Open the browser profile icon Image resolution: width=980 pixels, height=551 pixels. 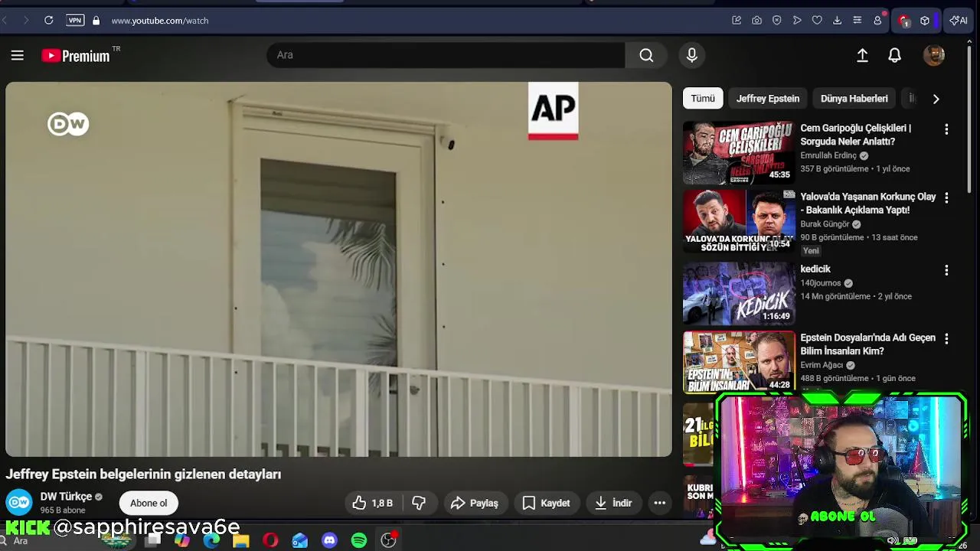point(877,21)
